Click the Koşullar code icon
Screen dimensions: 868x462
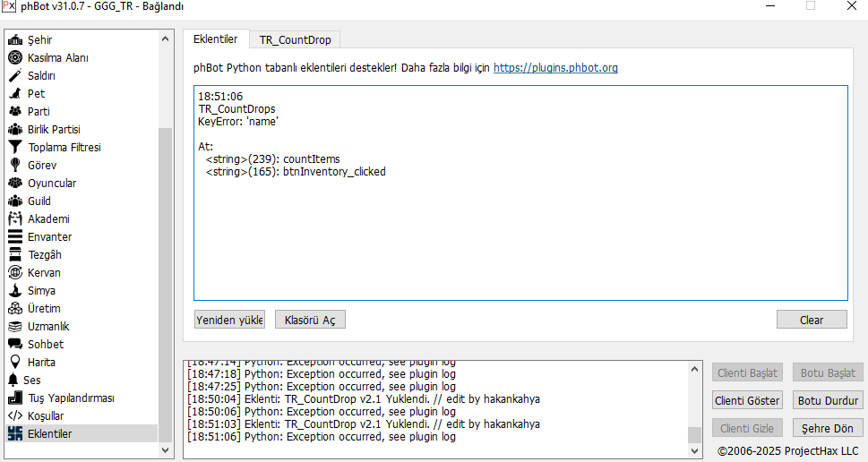[x=14, y=416]
